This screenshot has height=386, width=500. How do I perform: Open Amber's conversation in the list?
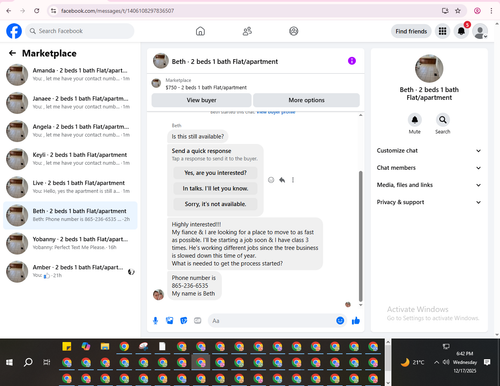(70, 271)
